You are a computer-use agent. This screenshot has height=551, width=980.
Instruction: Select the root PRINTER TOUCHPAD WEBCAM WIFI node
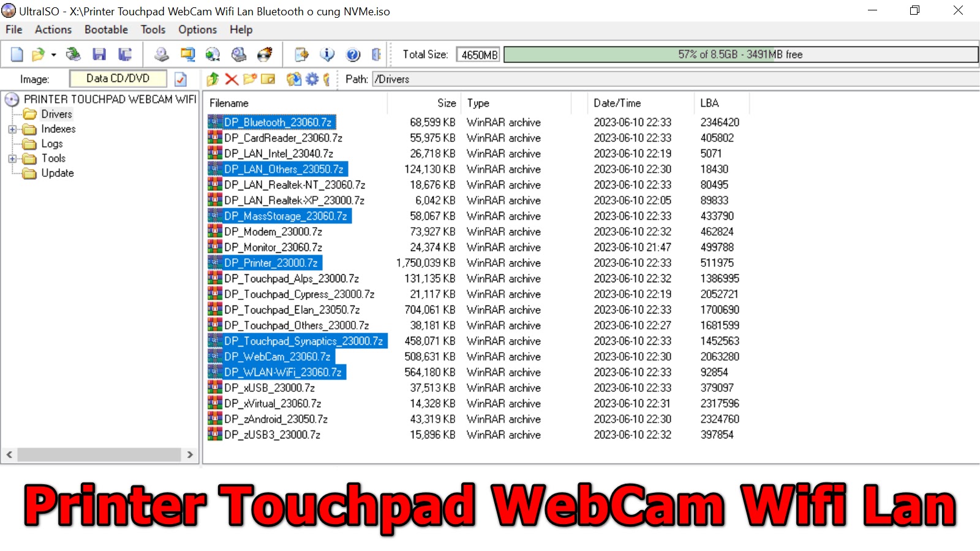tap(110, 99)
